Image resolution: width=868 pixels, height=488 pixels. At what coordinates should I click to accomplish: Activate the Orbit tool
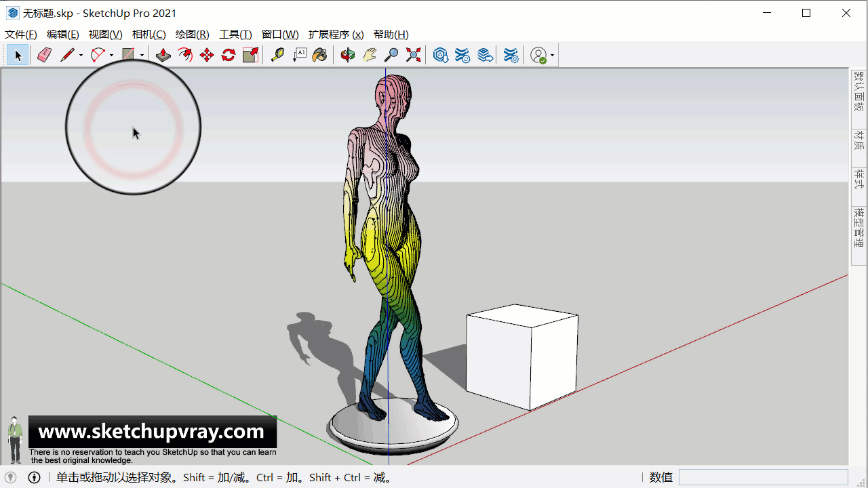[348, 55]
